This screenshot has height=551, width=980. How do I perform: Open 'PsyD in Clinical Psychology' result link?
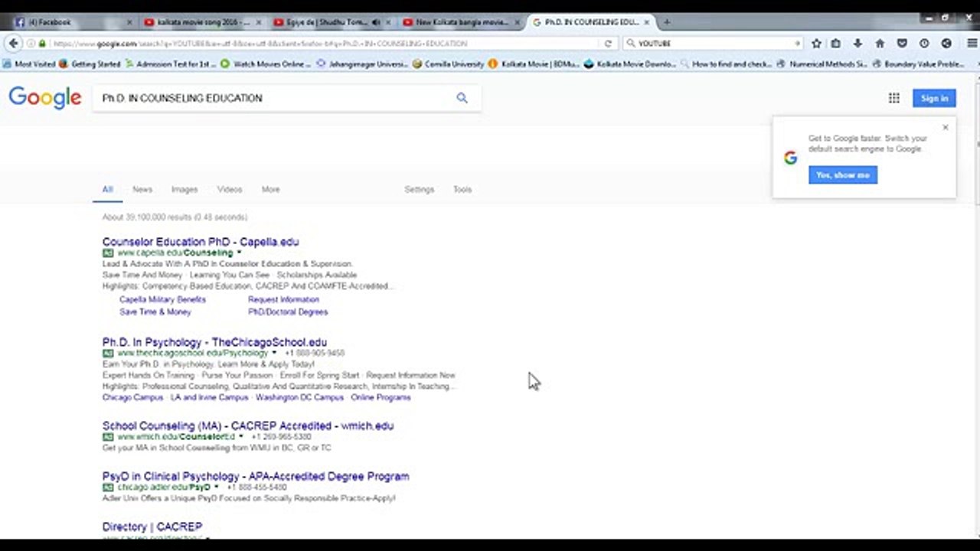256,476
